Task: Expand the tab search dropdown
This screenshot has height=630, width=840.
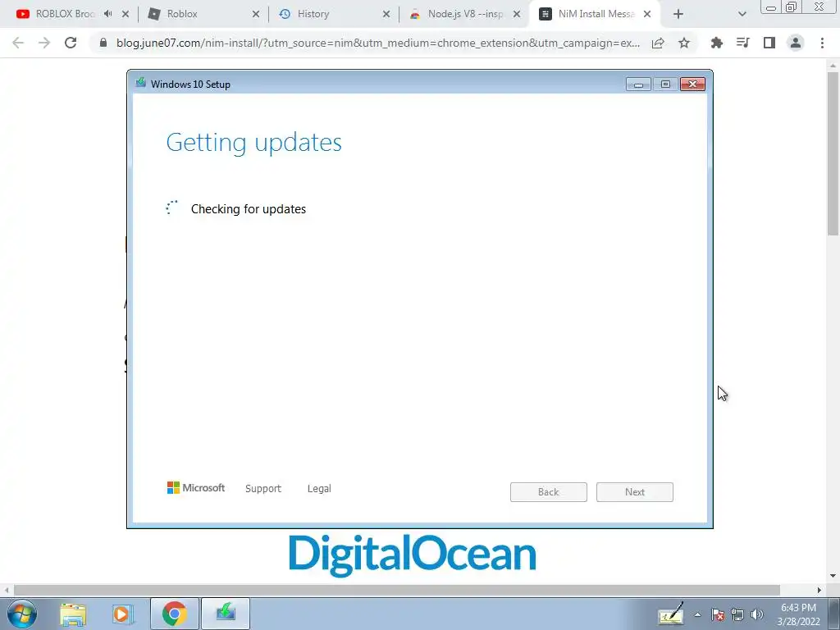Action: tap(742, 14)
